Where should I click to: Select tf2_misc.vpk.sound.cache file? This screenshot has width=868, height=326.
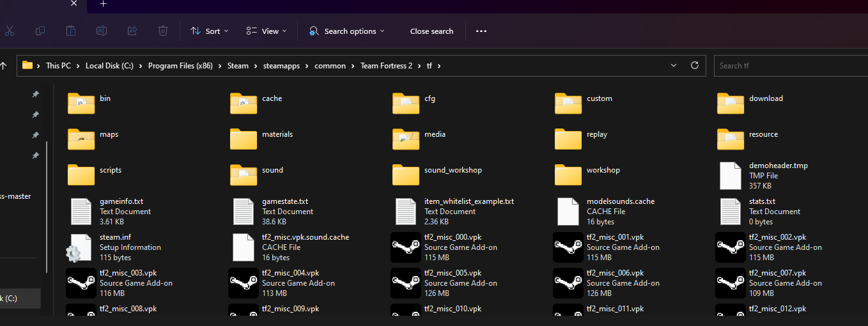pyautogui.click(x=290, y=247)
